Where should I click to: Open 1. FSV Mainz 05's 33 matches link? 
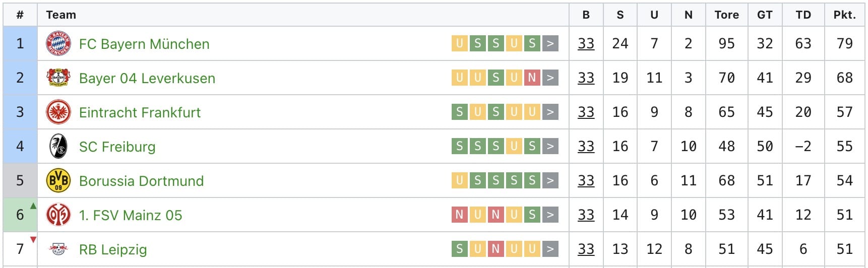pos(586,215)
